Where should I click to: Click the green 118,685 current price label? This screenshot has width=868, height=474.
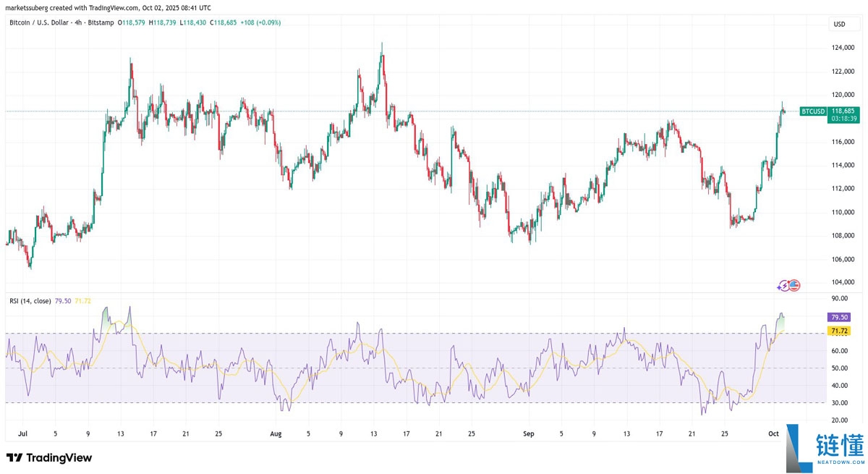click(842, 111)
